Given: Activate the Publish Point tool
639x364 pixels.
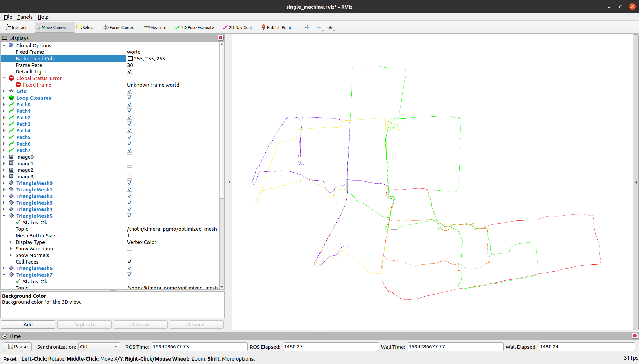Looking at the screenshot, I should (276, 27).
